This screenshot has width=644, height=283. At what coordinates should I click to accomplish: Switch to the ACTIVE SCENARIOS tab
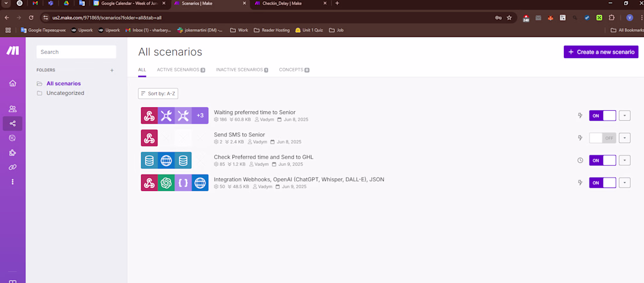coord(181,70)
